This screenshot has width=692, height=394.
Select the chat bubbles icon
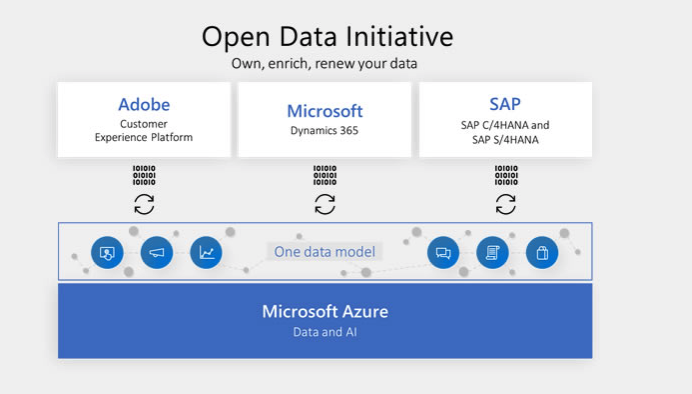click(x=443, y=252)
